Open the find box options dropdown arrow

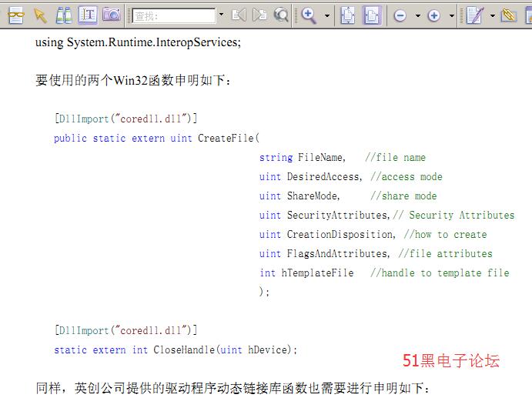(x=221, y=15)
